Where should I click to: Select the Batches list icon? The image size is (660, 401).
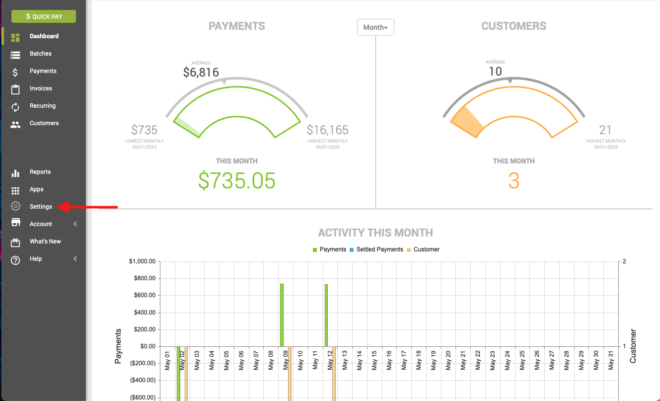16,55
